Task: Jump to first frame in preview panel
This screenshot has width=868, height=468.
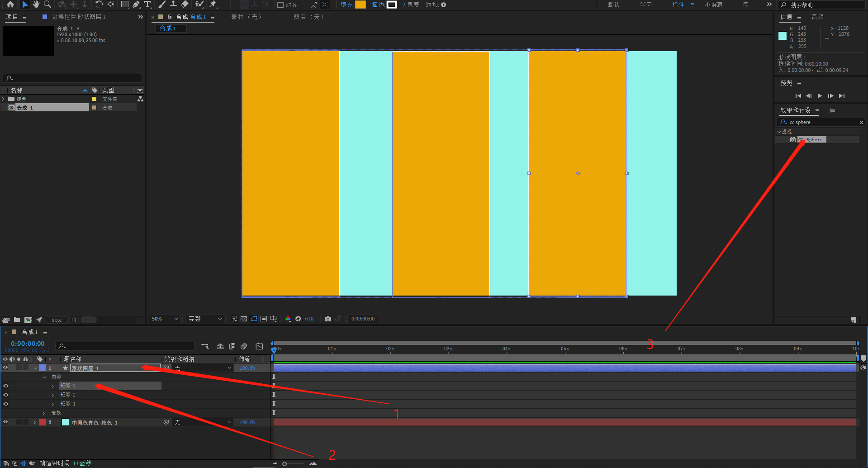Action: 798,96
